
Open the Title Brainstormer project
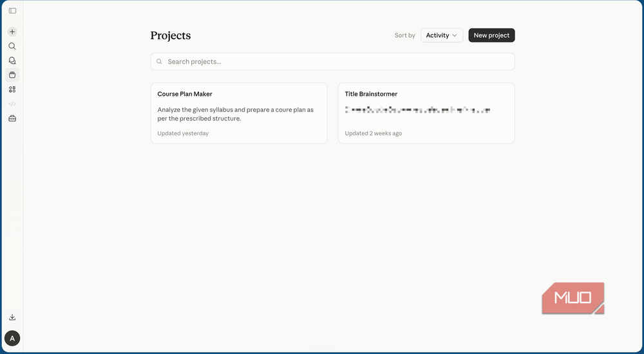tap(426, 113)
